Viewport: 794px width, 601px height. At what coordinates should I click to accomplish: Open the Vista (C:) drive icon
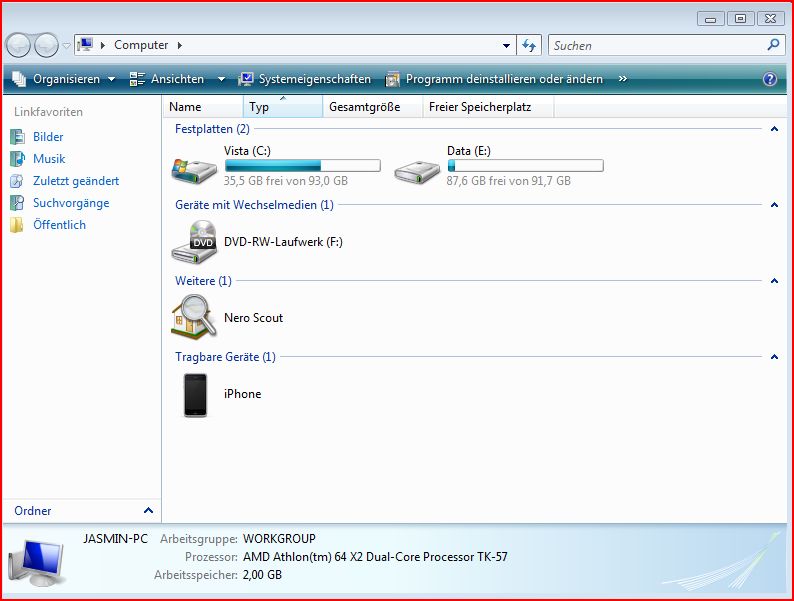tap(194, 167)
